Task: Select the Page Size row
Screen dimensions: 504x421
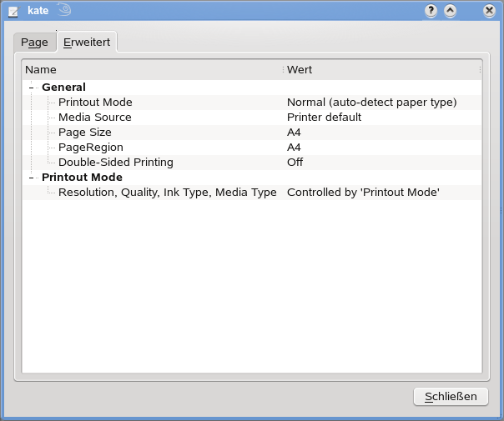Action: pyautogui.click(x=252, y=133)
